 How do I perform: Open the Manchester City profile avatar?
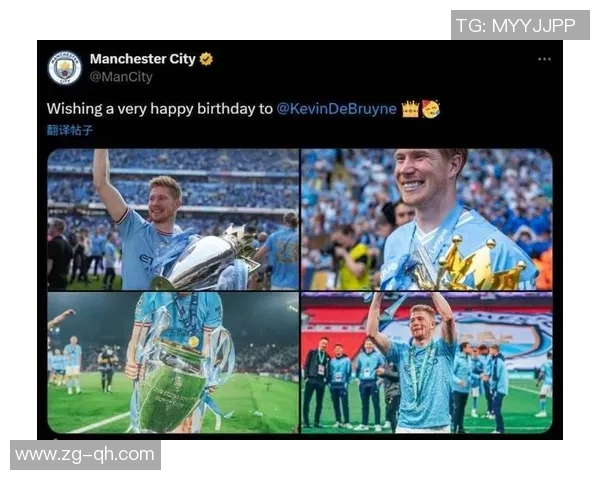[x=65, y=68]
